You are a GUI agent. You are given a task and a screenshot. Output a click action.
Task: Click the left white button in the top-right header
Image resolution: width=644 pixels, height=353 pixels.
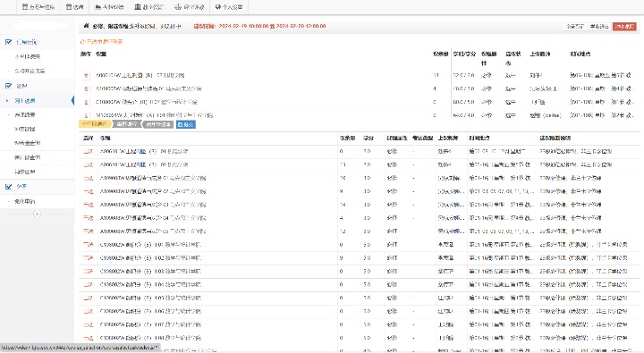[575, 26]
